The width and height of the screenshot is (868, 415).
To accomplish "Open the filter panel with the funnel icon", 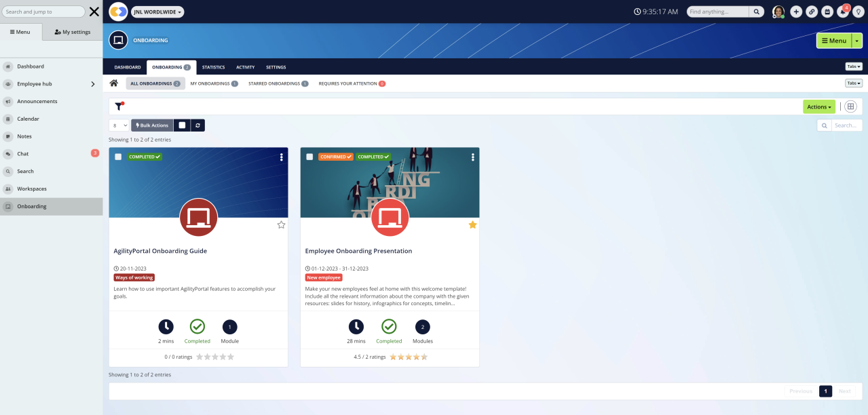I will tap(119, 106).
